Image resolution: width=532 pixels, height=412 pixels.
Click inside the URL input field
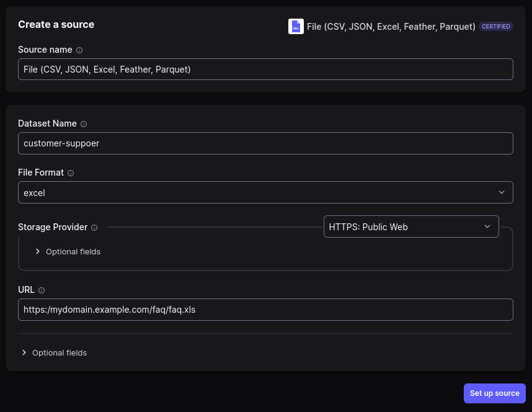point(265,309)
